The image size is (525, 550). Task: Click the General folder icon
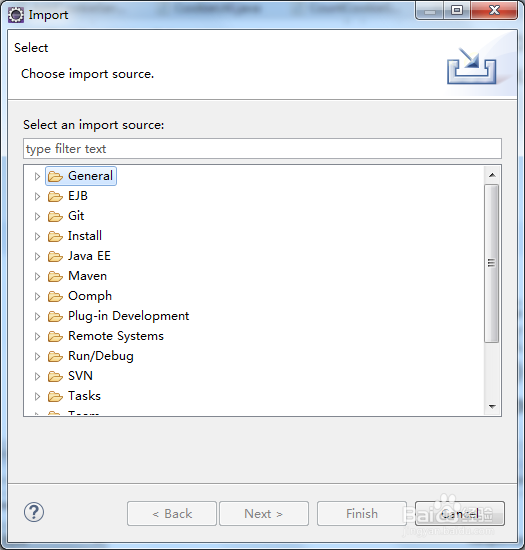[x=55, y=176]
